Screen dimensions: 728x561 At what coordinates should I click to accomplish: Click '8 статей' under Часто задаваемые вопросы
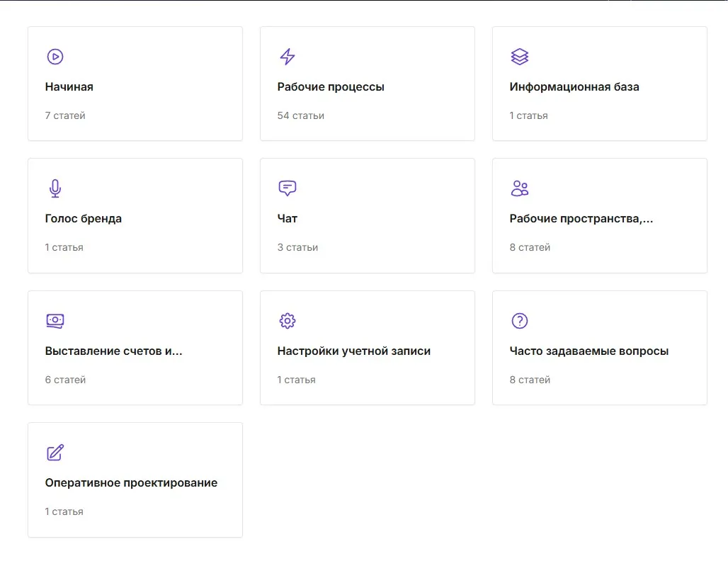pyautogui.click(x=530, y=380)
